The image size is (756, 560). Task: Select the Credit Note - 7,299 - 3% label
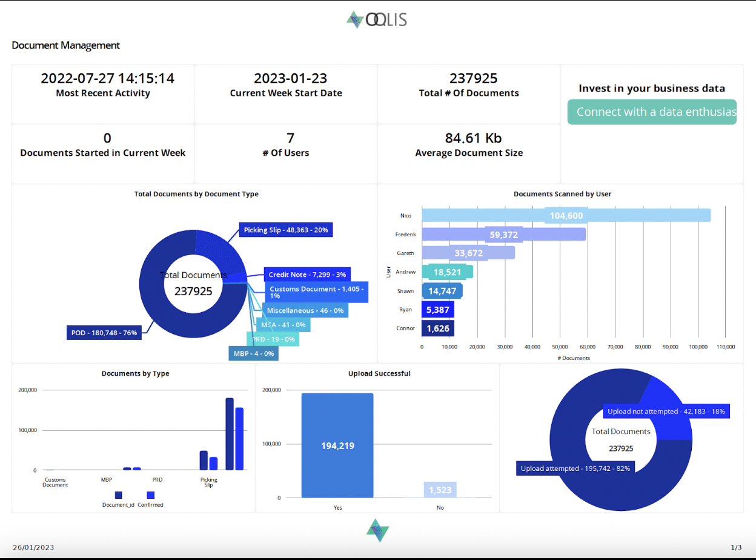[307, 275]
